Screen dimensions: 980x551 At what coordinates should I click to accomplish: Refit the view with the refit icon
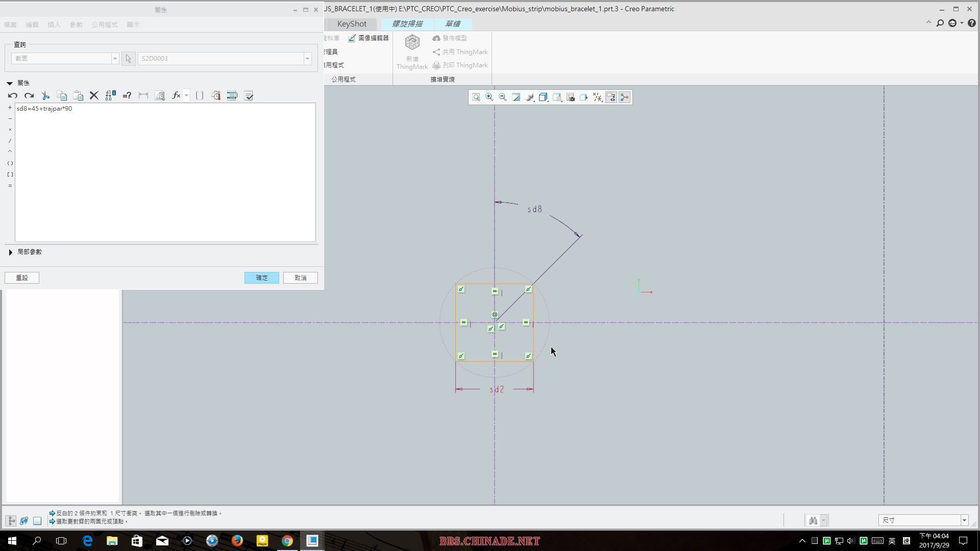click(x=476, y=97)
